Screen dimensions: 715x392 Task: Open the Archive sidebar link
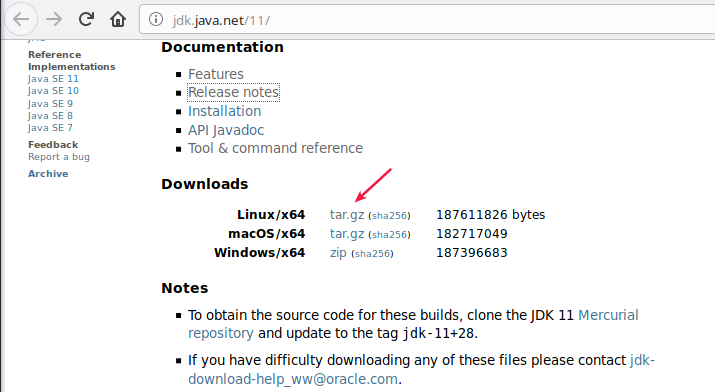pos(48,174)
